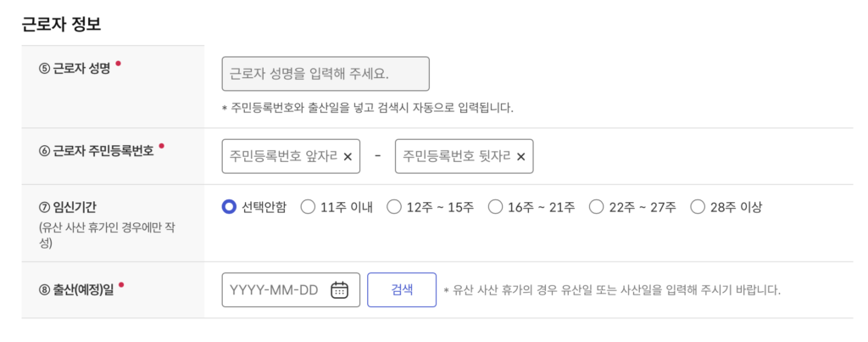Click the 근로자 정보 section heading
The image size is (868, 342).
61,24
